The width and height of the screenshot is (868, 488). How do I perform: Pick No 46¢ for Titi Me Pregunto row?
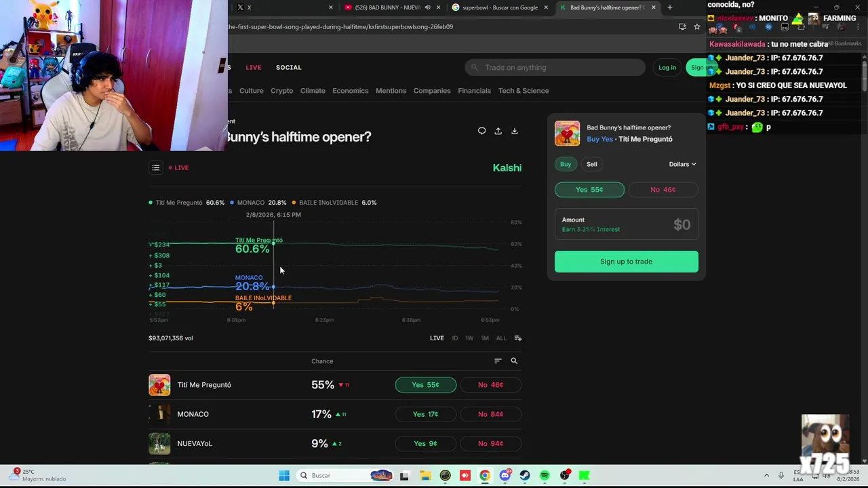click(490, 385)
